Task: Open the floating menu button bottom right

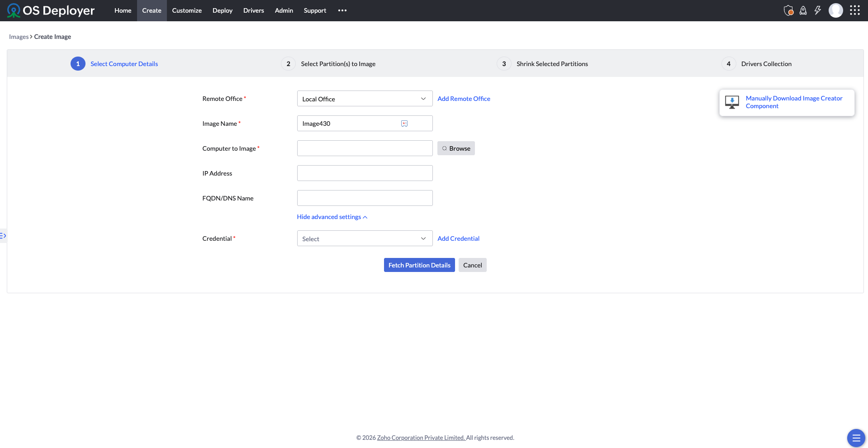Action: point(856,438)
